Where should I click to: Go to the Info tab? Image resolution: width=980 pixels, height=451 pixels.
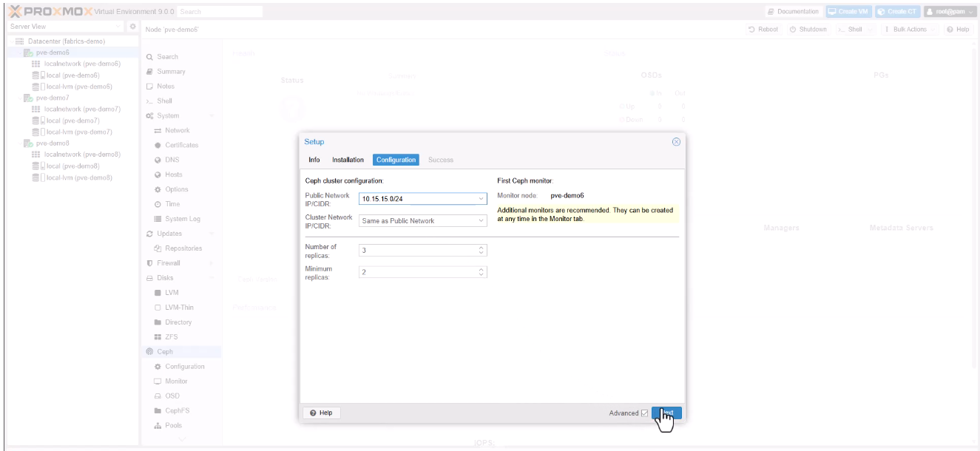[x=314, y=160]
